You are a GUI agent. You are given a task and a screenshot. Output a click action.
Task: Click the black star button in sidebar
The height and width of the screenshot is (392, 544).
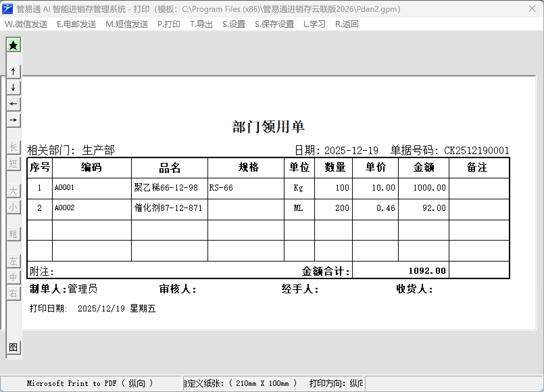point(14,45)
